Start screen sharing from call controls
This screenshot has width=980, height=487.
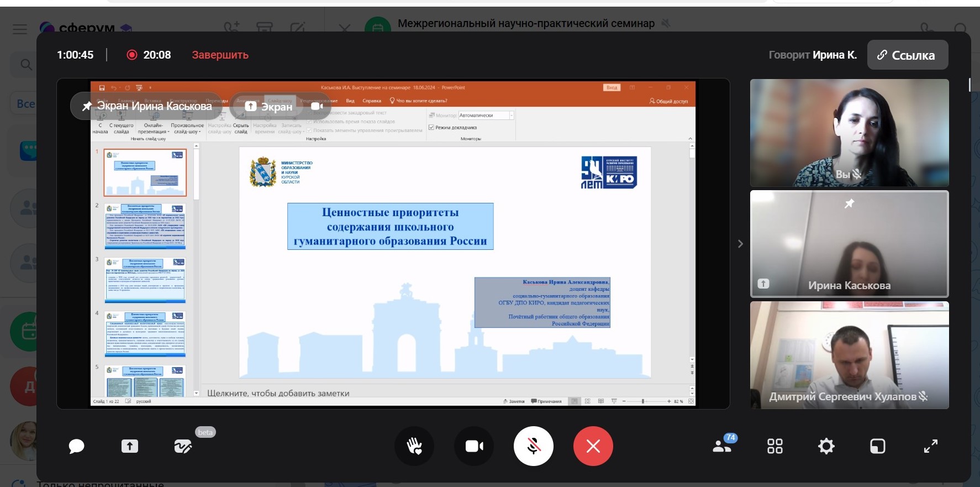click(130, 446)
